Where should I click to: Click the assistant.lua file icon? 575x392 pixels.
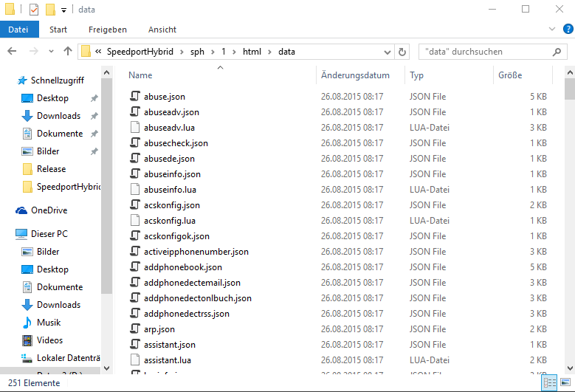point(135,360)
